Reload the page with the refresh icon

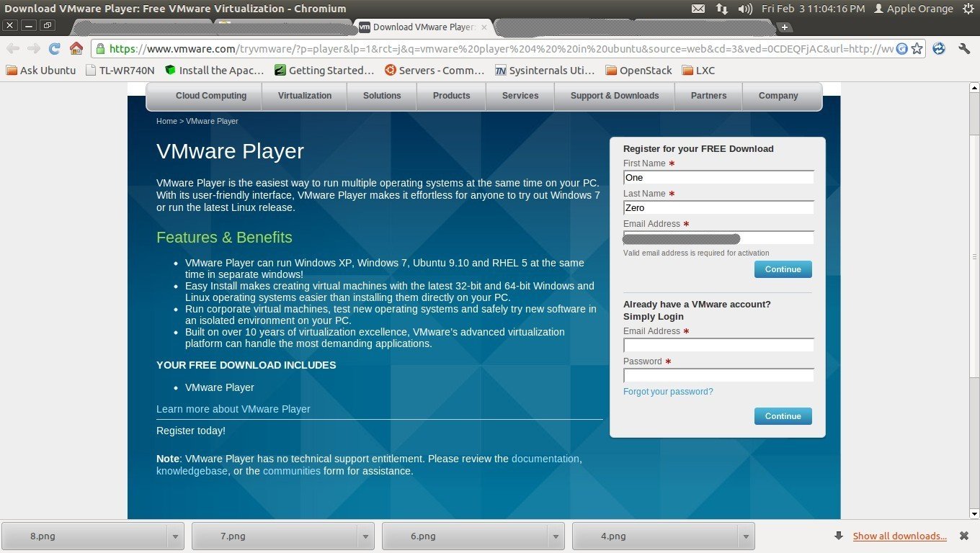54,49
